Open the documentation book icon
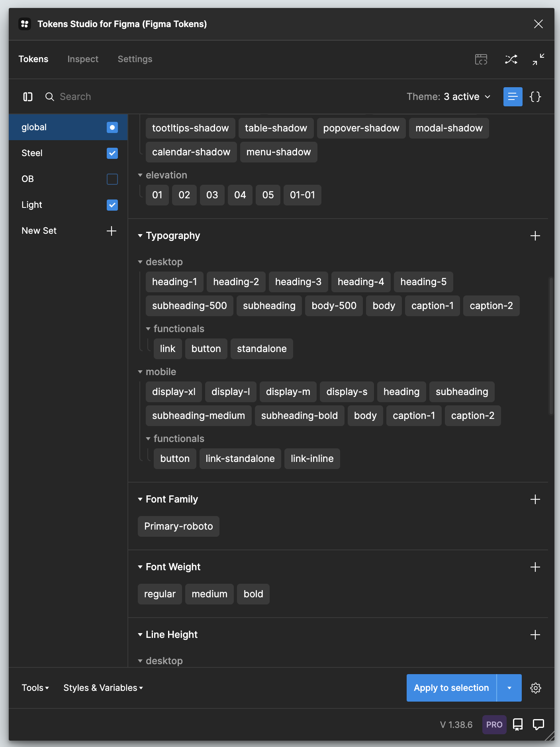Viewport: 560px width, 747px height. [518, 725]
